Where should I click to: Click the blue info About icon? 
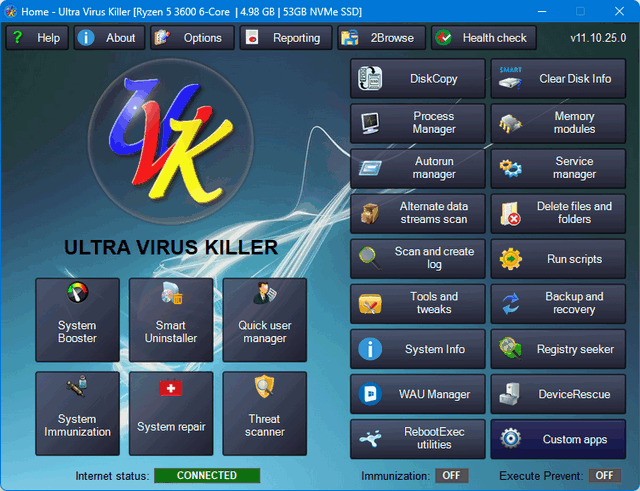click(x=86, y=38)
